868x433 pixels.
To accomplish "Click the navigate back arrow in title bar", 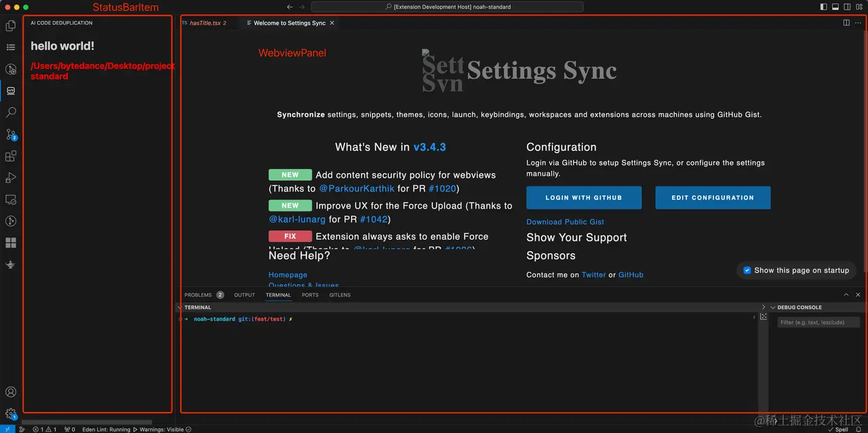I will (x=290, y=7).
